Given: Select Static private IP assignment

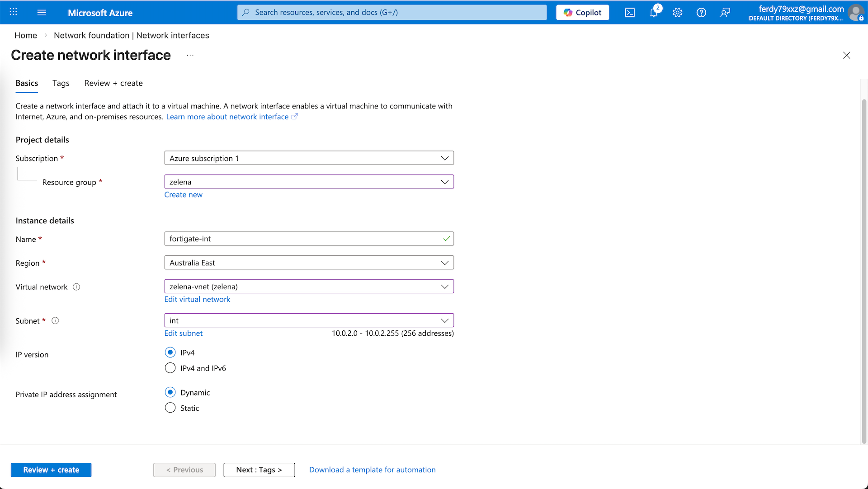Looking at the screenshot, I should coord(170,408).
